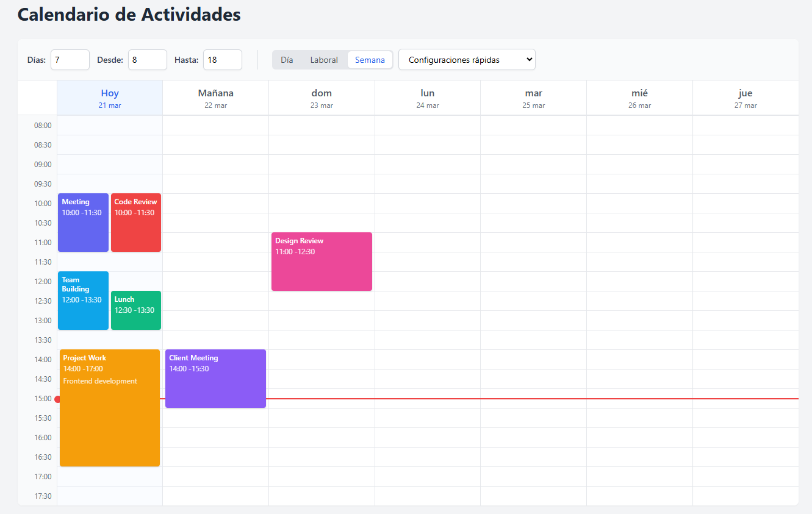812x514 pixels.
Task: Click the 17:00 time label
Action: [43, 477]
